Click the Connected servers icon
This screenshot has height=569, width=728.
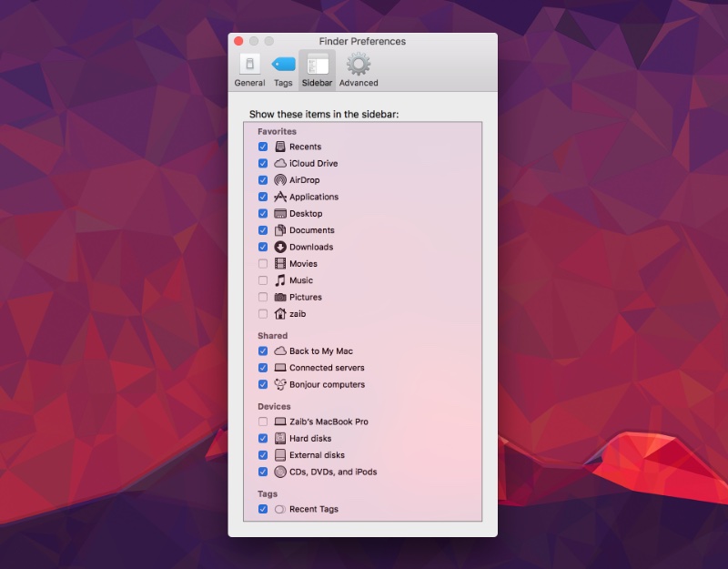pos(278,368)
